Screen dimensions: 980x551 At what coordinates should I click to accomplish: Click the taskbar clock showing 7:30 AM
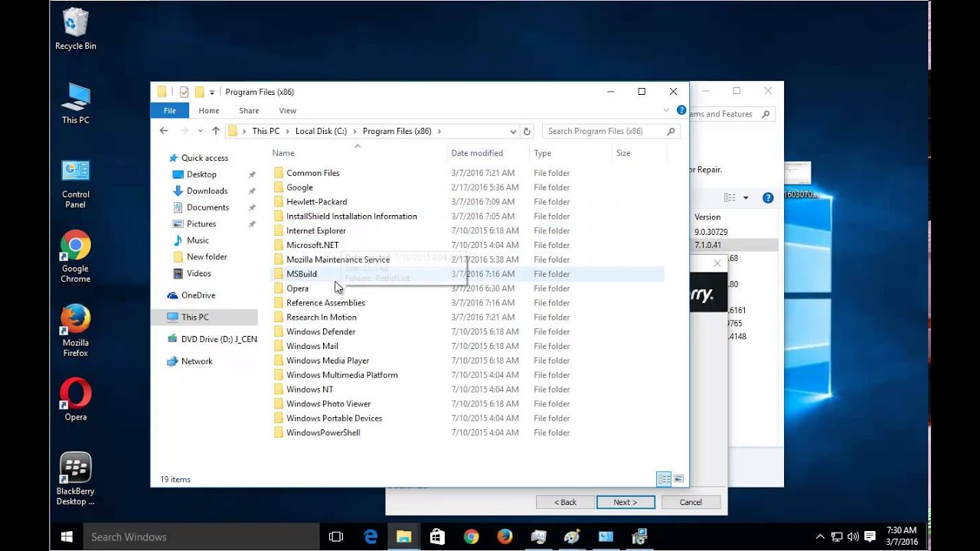901,536
